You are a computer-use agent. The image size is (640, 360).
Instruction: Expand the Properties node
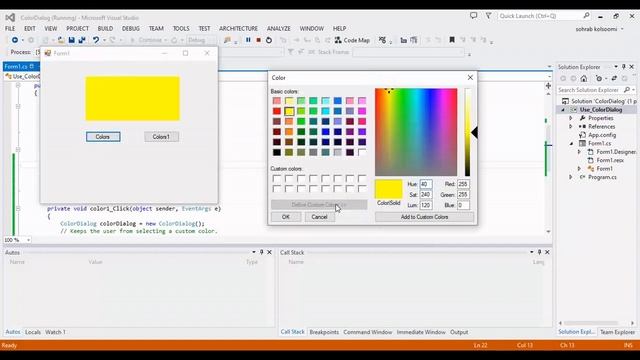coord(571,118)
